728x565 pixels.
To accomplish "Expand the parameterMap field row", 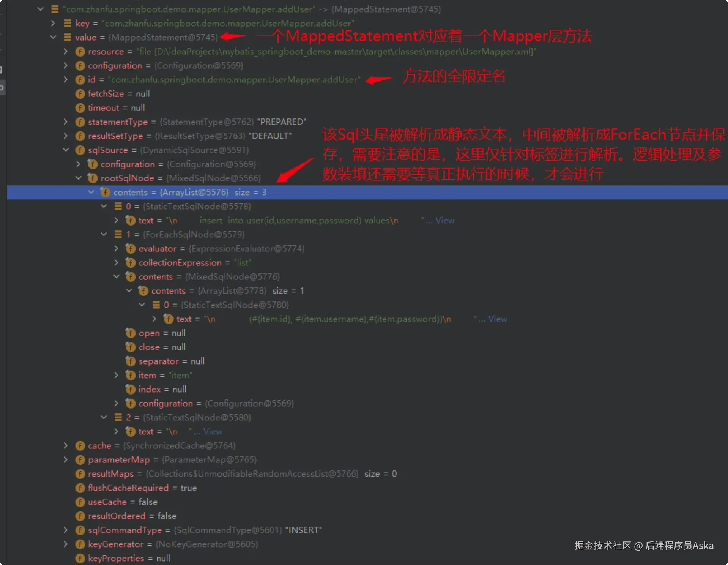I will click(66, 459).
